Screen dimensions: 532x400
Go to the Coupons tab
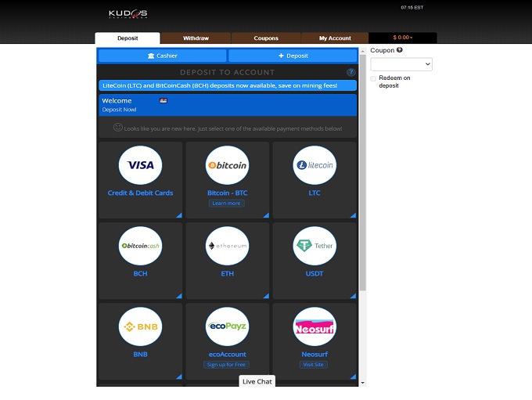point(266,38)
